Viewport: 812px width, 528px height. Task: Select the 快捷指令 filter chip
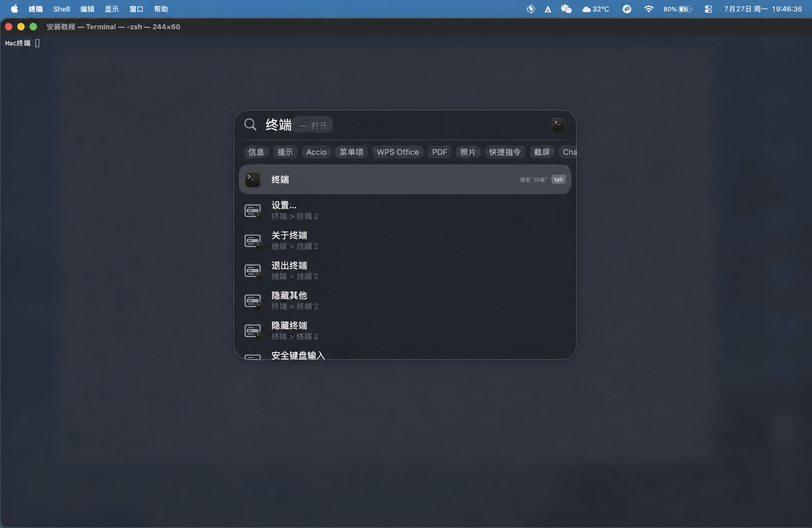(505, 152)
